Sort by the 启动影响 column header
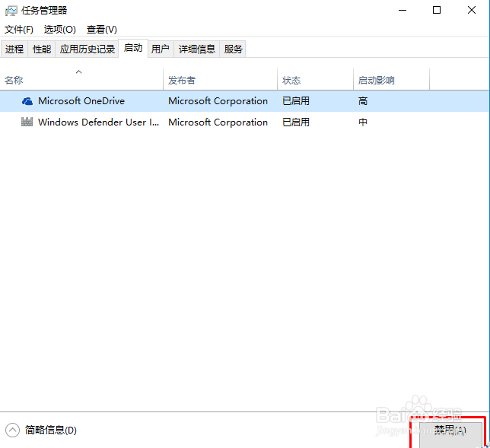The height and width of the screenshot is (448, 490). tap(392, 81)
